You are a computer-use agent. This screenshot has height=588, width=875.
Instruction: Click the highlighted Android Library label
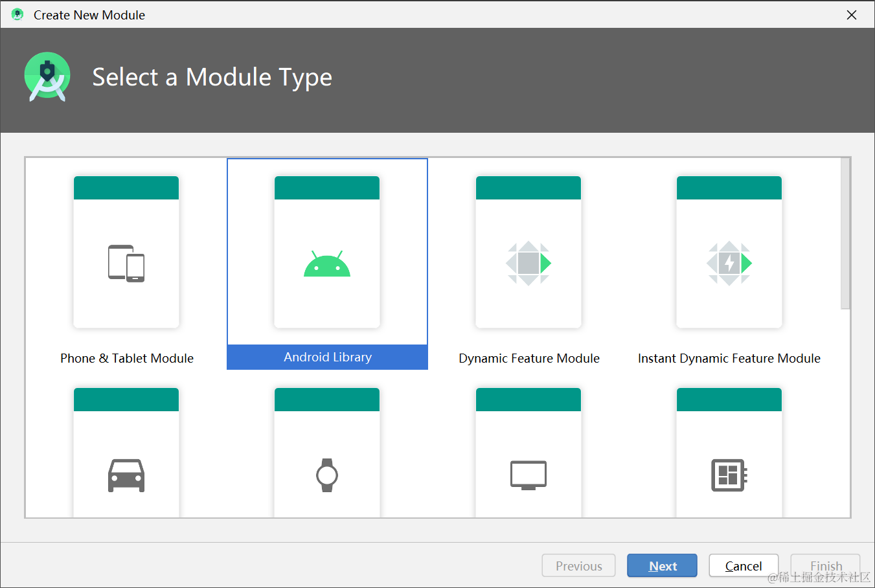(327, 357)
